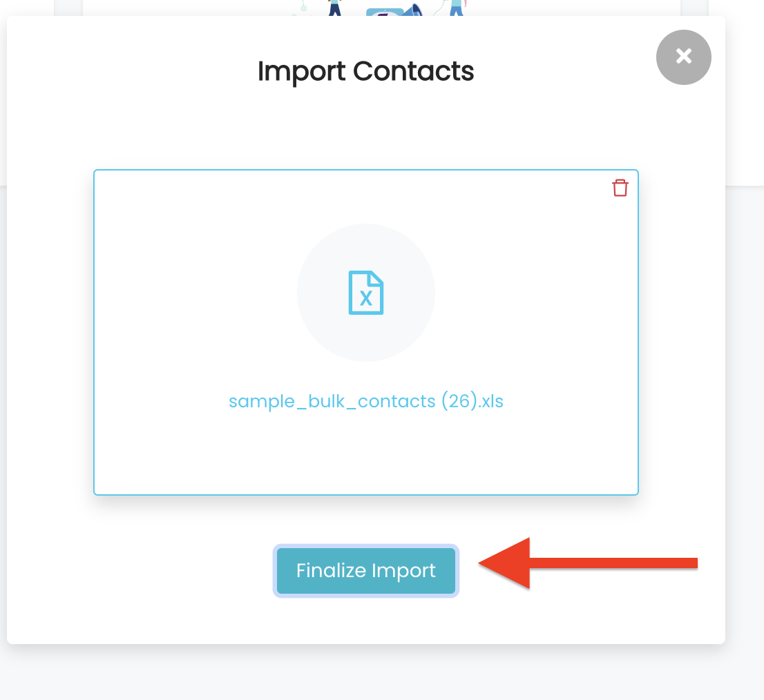The image size is (764, 700).
Task: Click the folded corner of the document icon
Action: point(376,278)
